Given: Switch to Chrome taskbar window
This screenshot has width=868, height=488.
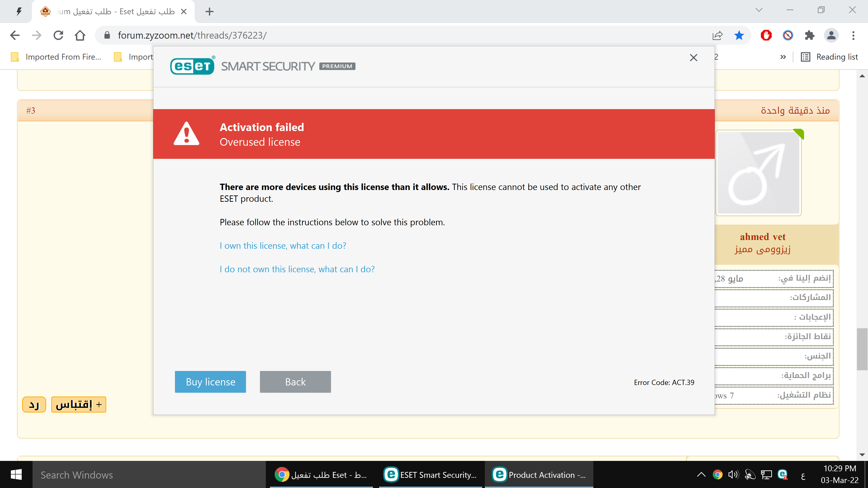Looking at the screenshot, I should [321, 474].
